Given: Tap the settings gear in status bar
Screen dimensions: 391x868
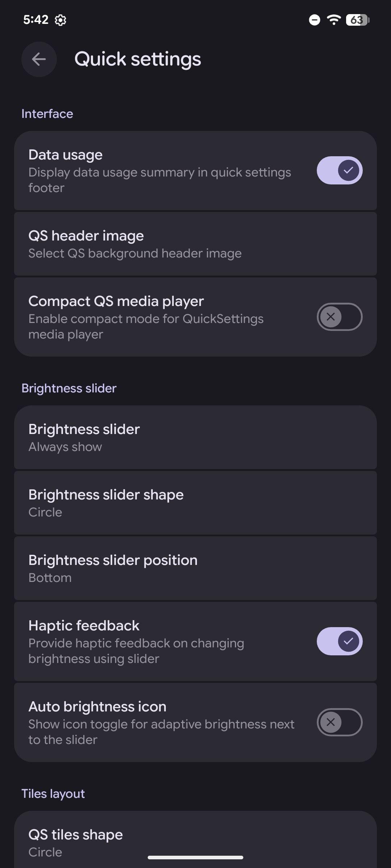Looking at the screenshot, I should (60, 20).
